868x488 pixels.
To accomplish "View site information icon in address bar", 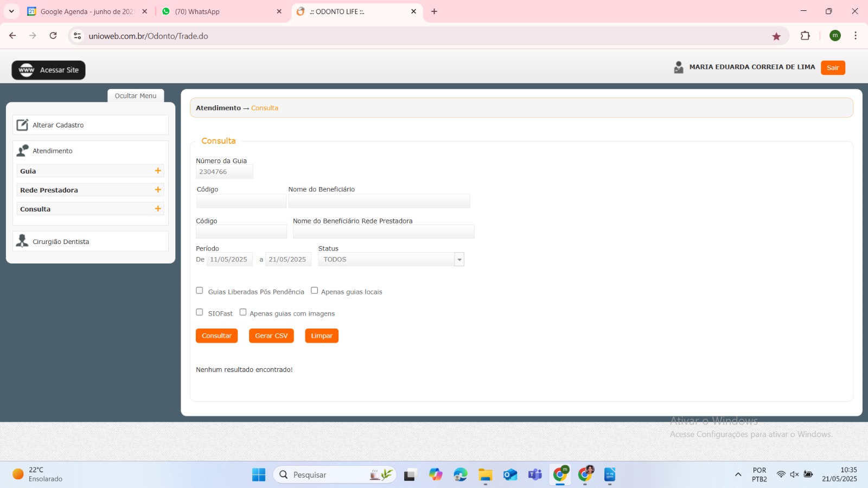I will [78, 36].
